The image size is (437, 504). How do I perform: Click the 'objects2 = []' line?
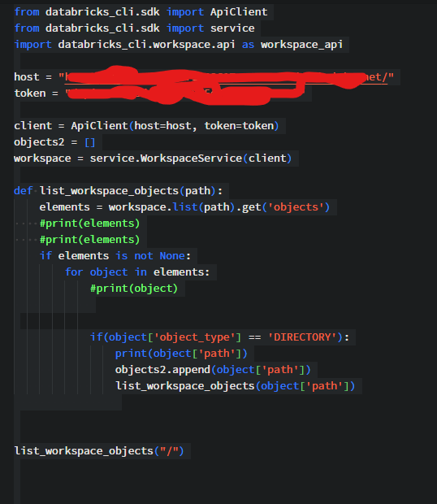(54, 142)
